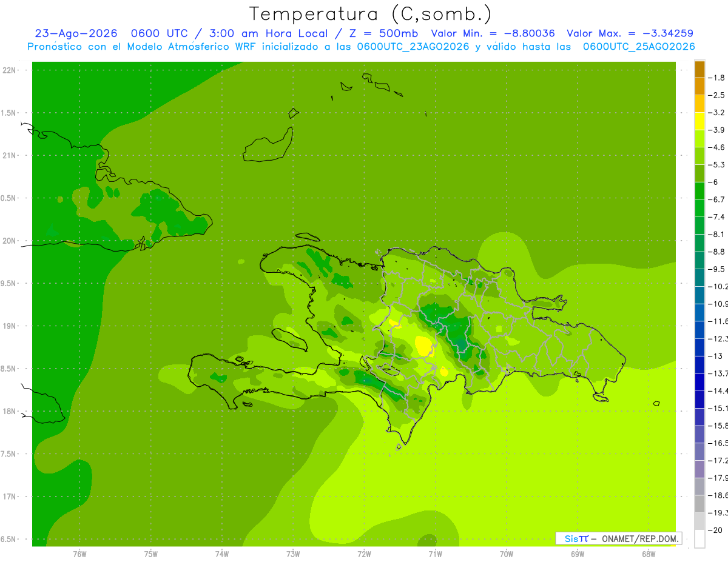
Task: Click the '68W' longitude label
Action: point(648,554)
